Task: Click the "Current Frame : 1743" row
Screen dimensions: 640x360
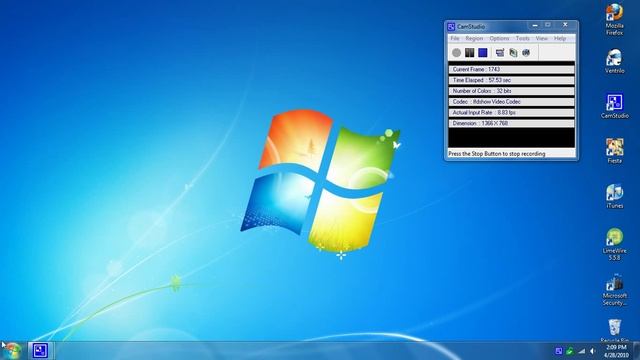Action: tap(511, 69)
